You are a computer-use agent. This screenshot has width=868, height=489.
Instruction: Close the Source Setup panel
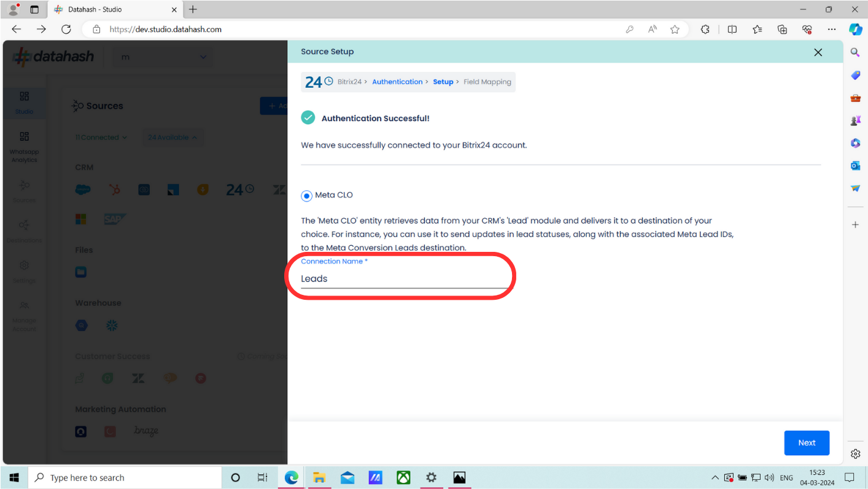pyautogui.click(x=818, y=52)
